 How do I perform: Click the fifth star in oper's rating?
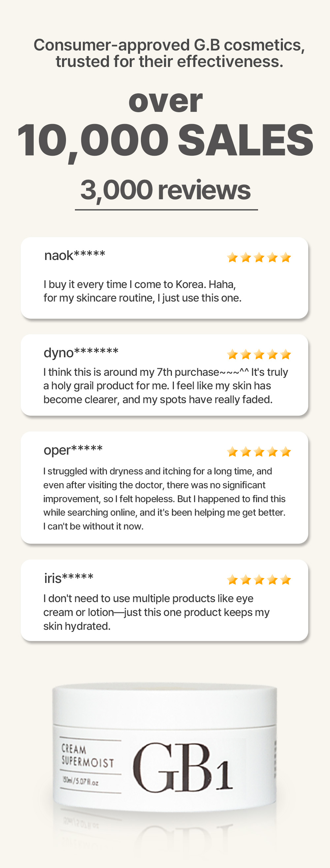point(285,452)
